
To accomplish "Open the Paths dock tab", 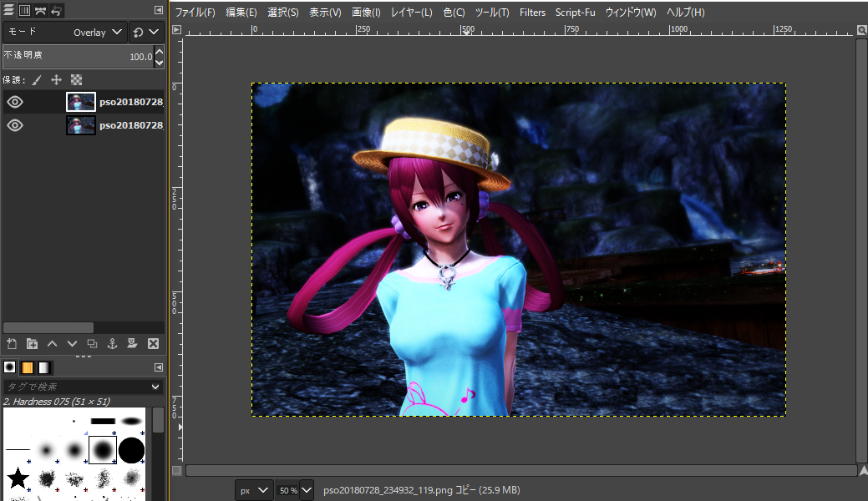I will tap(40, 10).
